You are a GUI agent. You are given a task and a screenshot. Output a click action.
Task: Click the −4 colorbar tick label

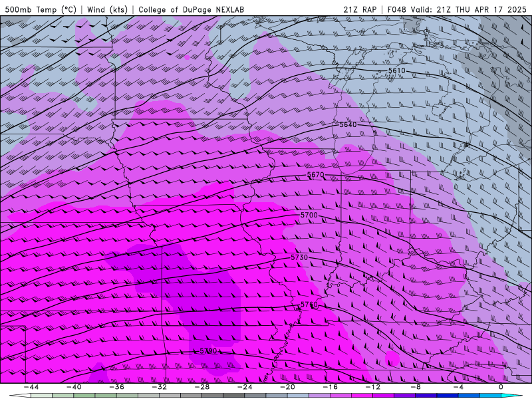pos(458,387)
